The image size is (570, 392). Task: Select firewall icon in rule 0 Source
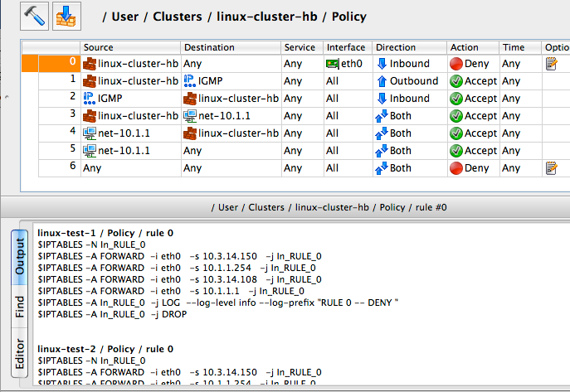coord(90,64)
